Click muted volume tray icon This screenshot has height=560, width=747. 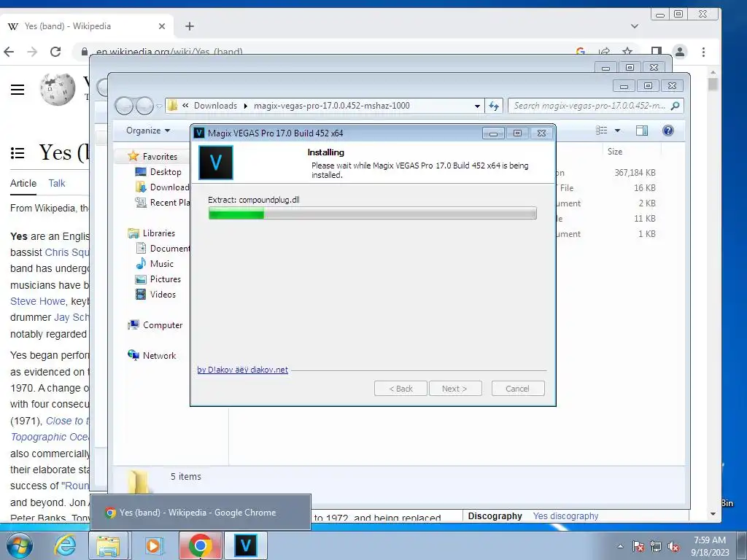(x=673, y=546)
